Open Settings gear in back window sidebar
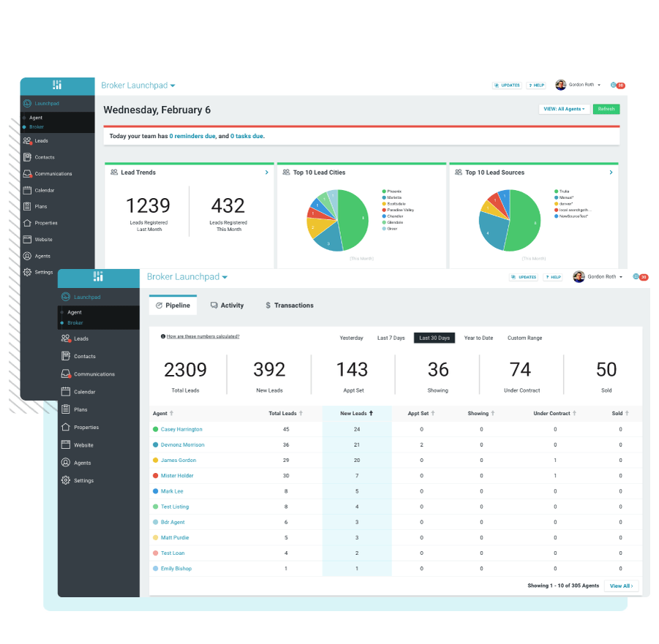The width and height of the screenshot is (659, 644). pos(27,272)
